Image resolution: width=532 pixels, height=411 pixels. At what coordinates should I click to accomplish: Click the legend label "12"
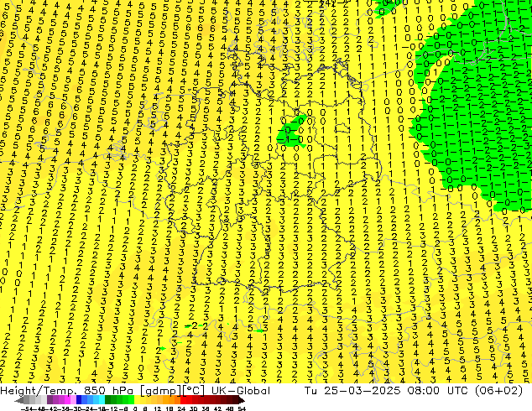coord(158,409)
